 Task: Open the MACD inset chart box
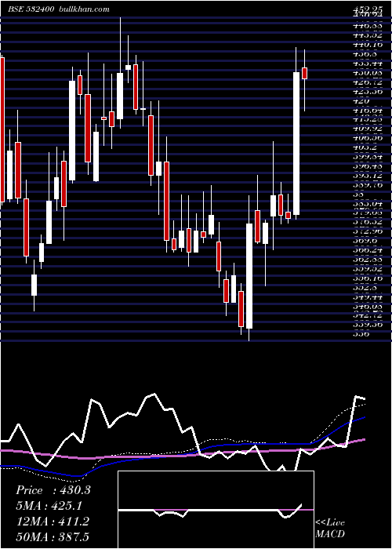(216, 510)
